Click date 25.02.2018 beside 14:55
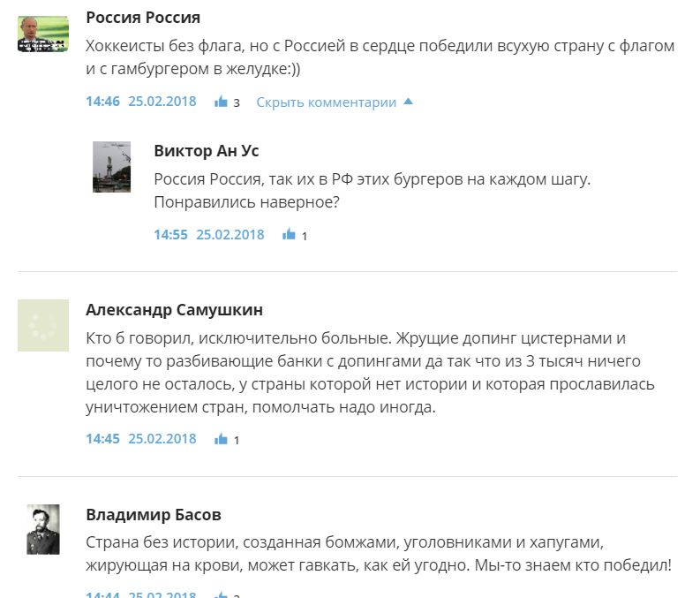Image resolution: width=700 pixels, height=598 pixels. (230, 234)
